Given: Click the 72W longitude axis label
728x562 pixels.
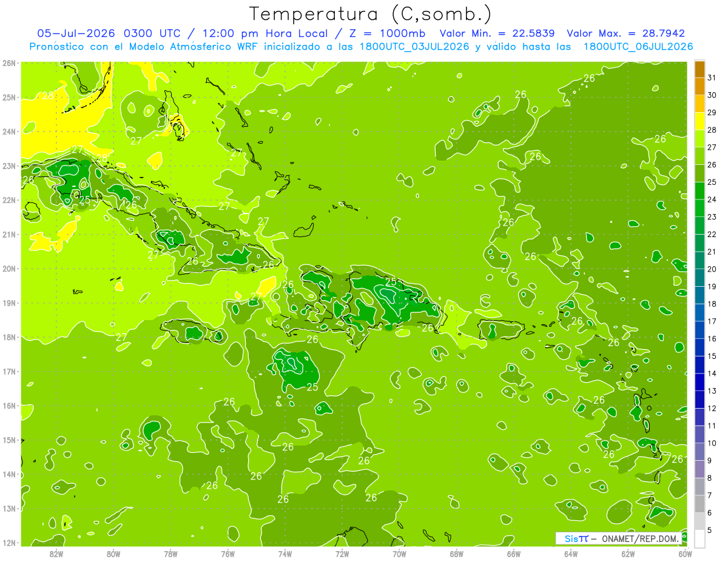Looking at the screenshot, I should point(342,554).
